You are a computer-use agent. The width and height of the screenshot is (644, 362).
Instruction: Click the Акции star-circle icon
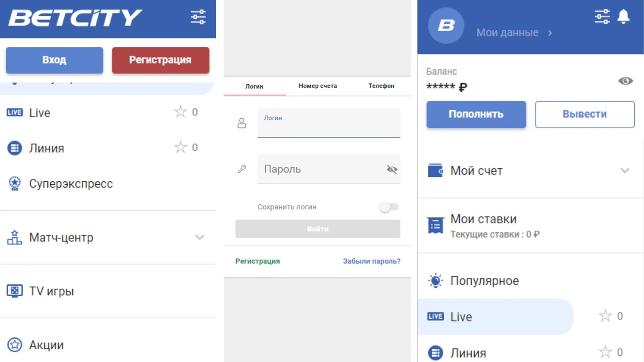15,345
